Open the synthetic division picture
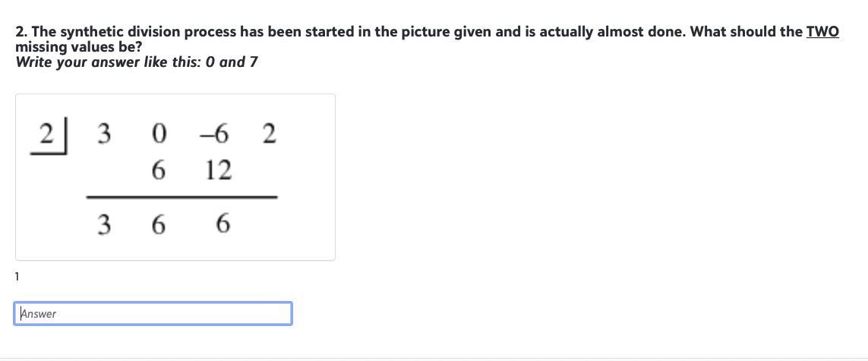868x361 pixels. click(175, 177)
